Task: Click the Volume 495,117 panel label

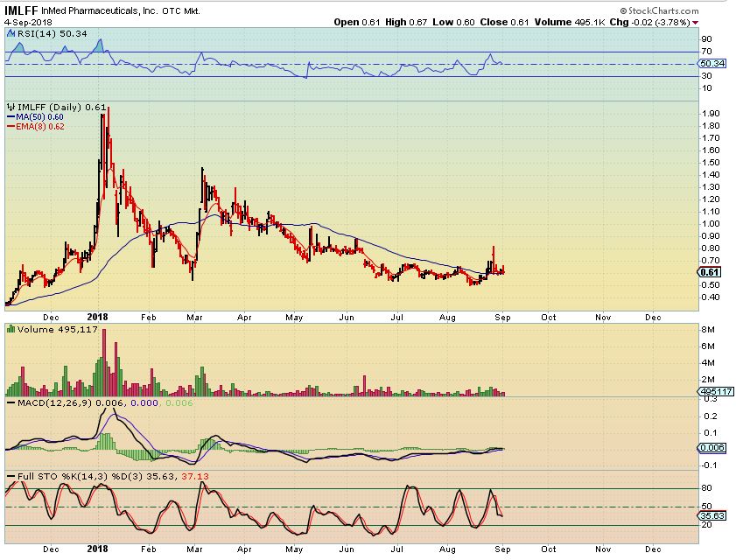Action: tap(57, 329)
